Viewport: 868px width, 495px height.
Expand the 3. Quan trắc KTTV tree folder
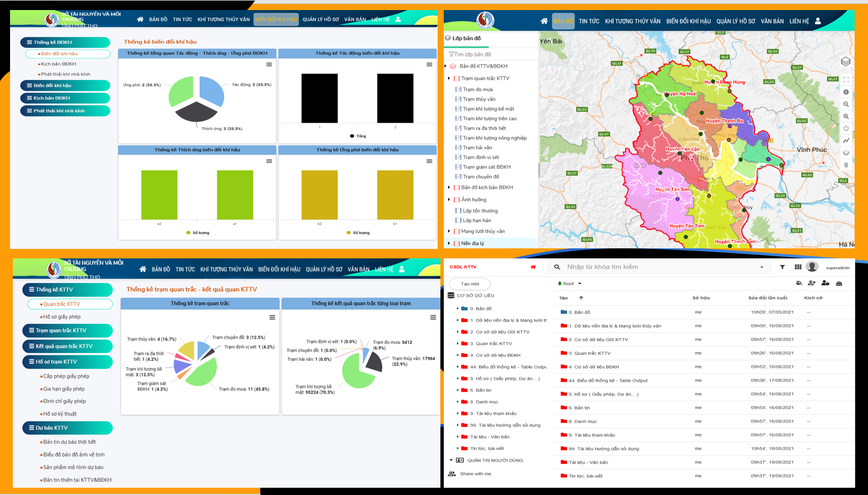point(458,344)
